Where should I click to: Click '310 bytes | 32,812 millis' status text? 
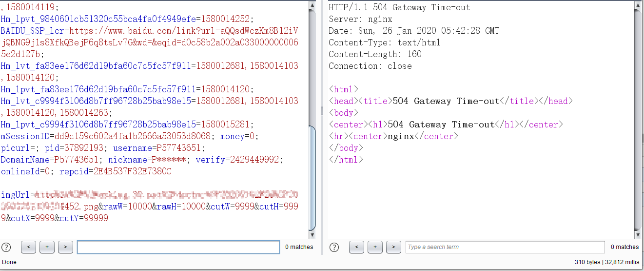(606, 262)
